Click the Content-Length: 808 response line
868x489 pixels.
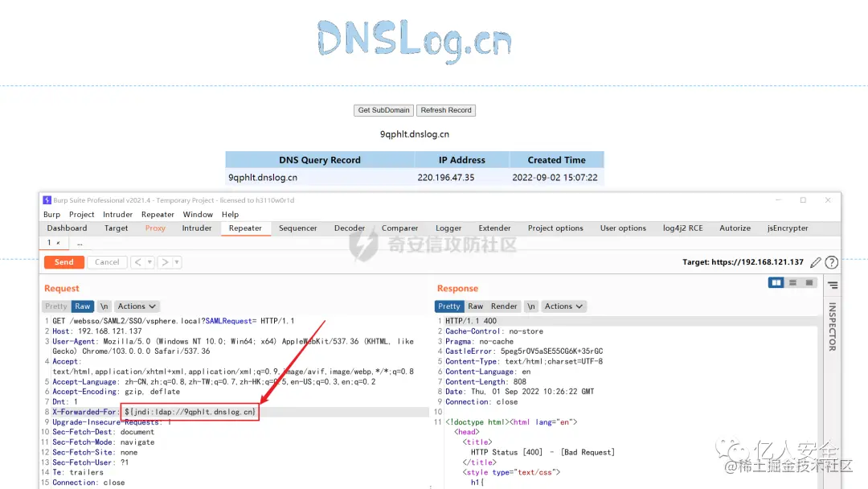[x=485, y=381]
